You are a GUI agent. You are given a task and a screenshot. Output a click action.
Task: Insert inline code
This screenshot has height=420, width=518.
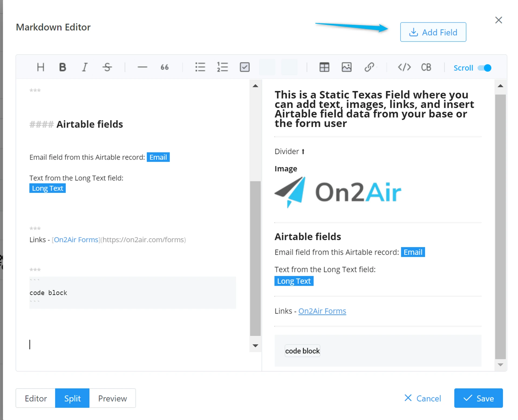(404, 67)
